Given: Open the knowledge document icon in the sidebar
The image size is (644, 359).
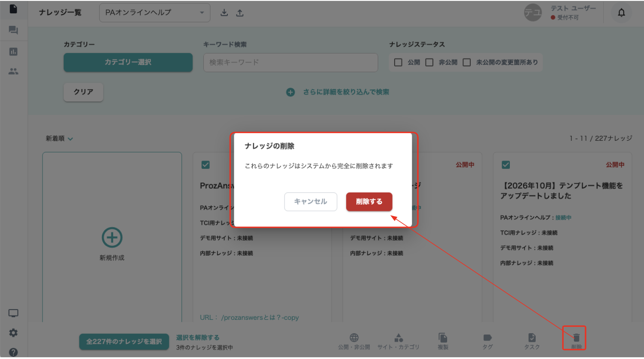Looking at the screenshot, I should (13, 9).
